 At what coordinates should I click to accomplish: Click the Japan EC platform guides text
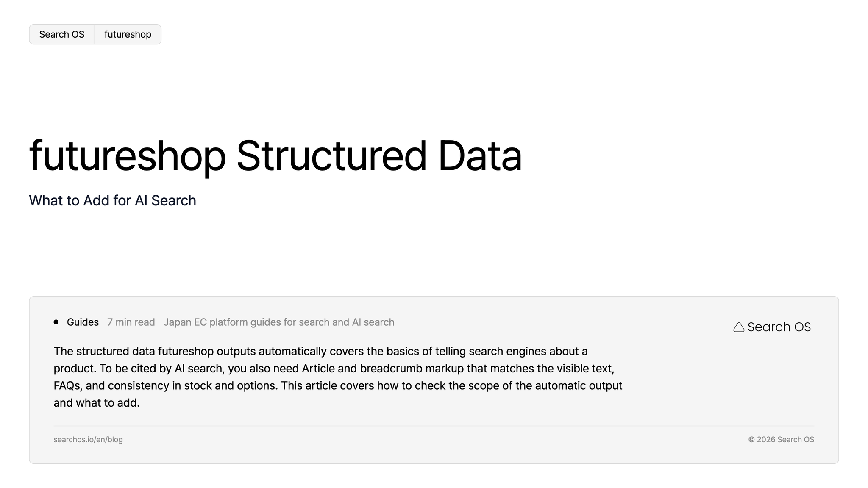(279, 322)
